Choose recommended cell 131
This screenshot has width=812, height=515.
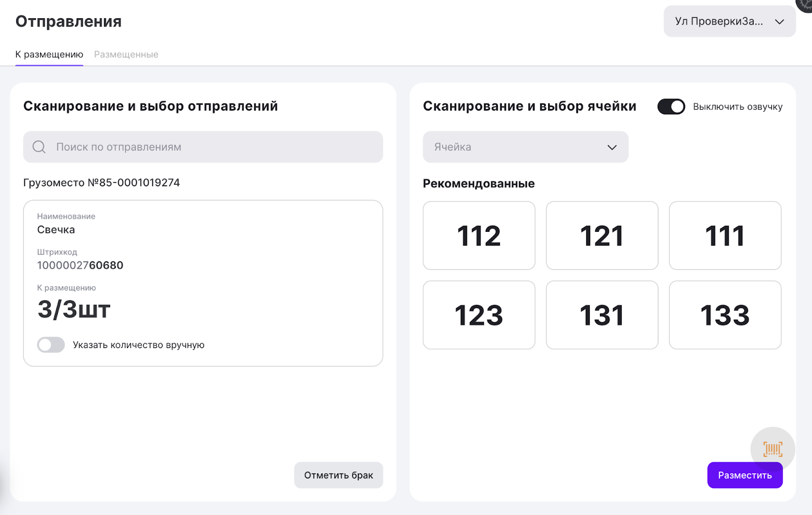click(x=602, y=315)
